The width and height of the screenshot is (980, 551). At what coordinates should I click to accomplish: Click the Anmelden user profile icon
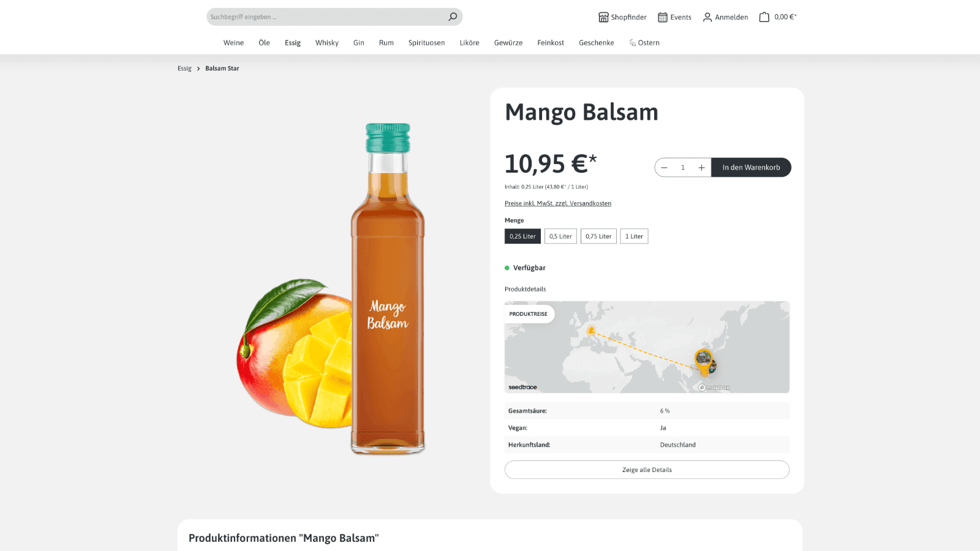pos(707,17)
